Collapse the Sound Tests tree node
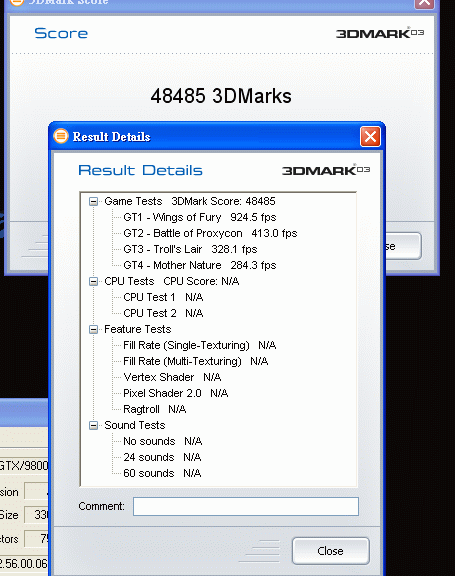 coord(93,425)
